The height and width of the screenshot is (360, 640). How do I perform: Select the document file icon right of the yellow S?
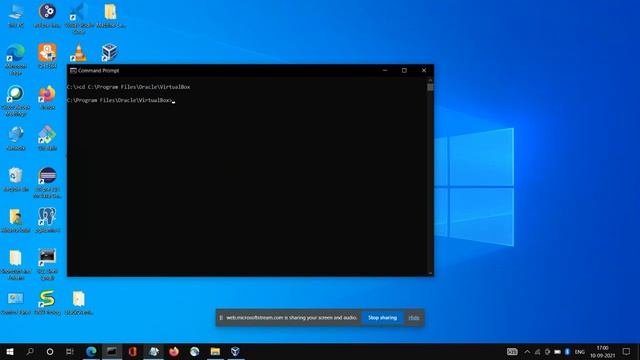79,303
